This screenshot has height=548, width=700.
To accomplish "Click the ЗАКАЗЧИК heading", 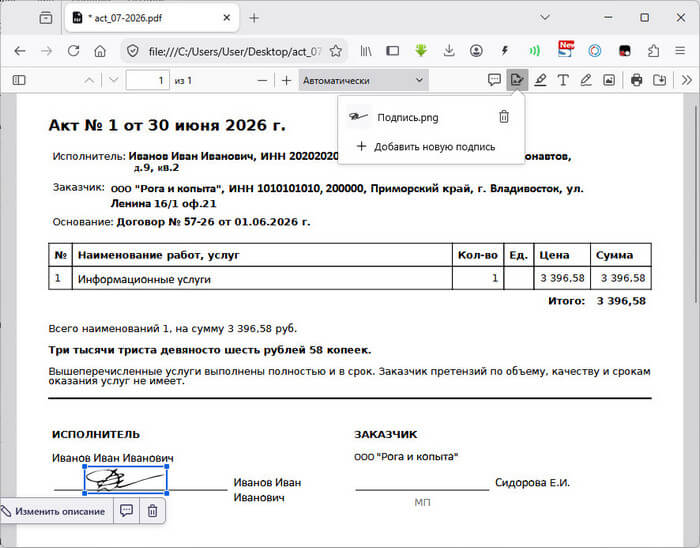I will (385, 434).
